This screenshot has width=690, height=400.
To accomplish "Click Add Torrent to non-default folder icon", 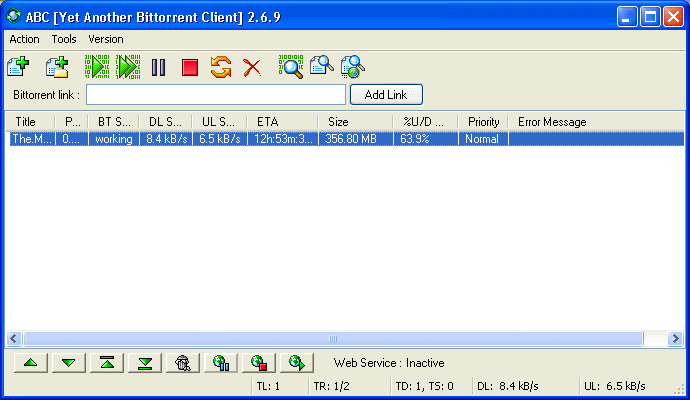I will 57,67.
